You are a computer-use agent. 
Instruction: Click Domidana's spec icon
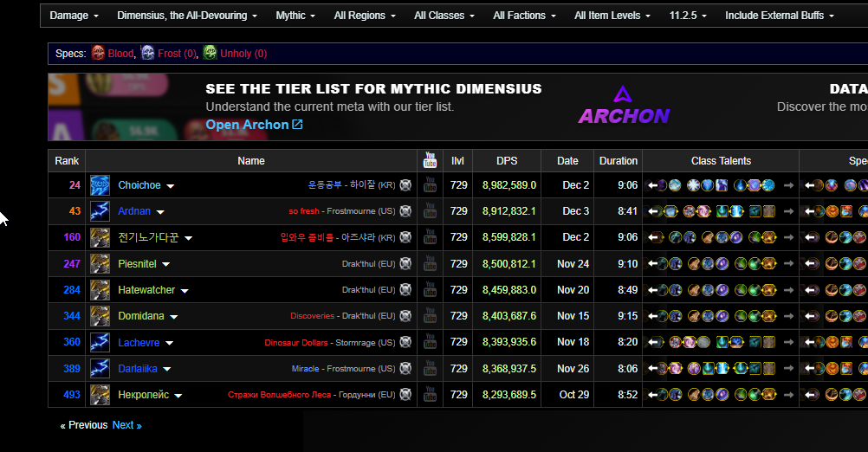(x=100, y=316)
